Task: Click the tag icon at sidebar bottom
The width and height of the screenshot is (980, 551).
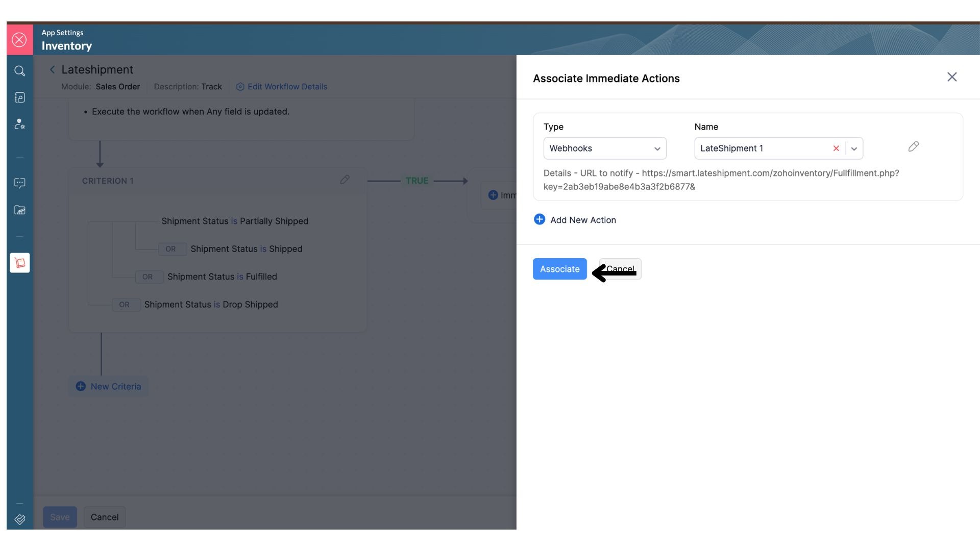Action: 19,519
